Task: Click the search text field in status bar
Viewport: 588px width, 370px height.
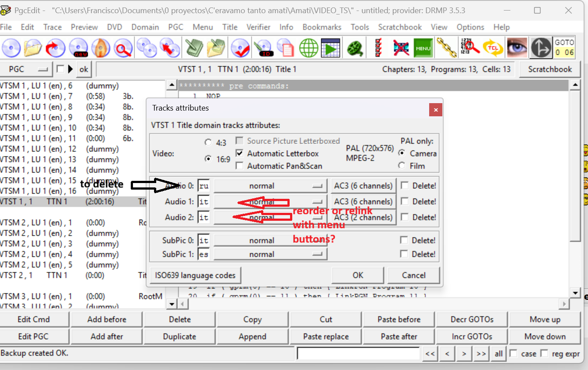Action: tap(359, 353)
